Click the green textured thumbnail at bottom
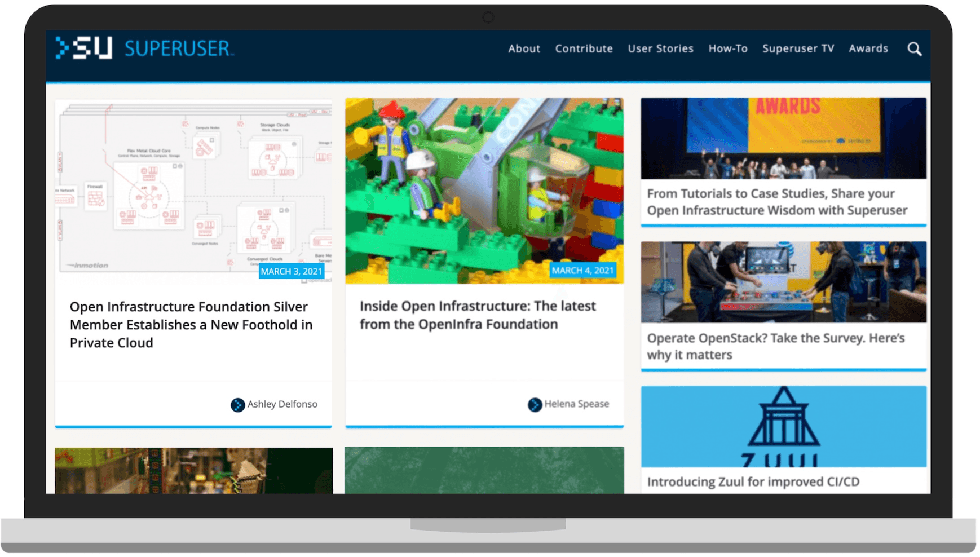The height and width of the screenshot is (557, 980). pos(484,470)
